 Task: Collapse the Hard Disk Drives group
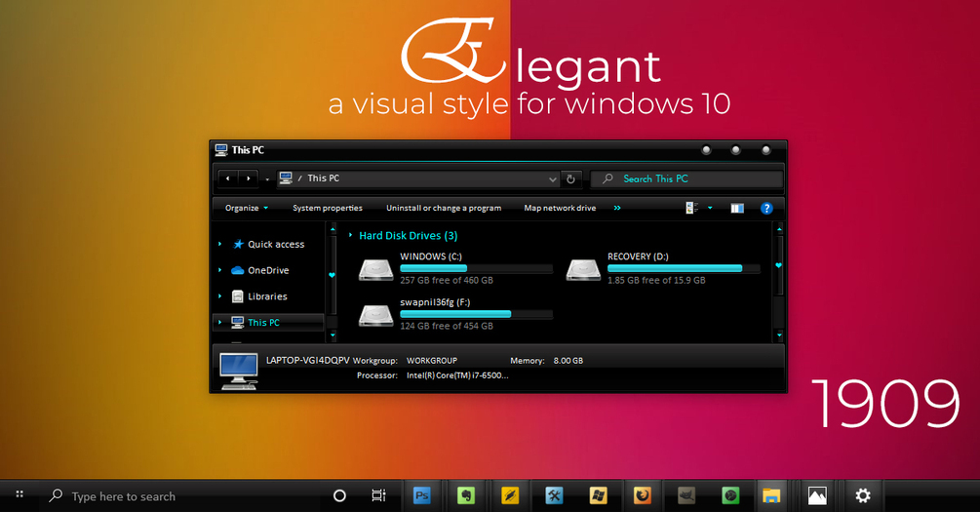pyautogui.click(x=351, y=235)
